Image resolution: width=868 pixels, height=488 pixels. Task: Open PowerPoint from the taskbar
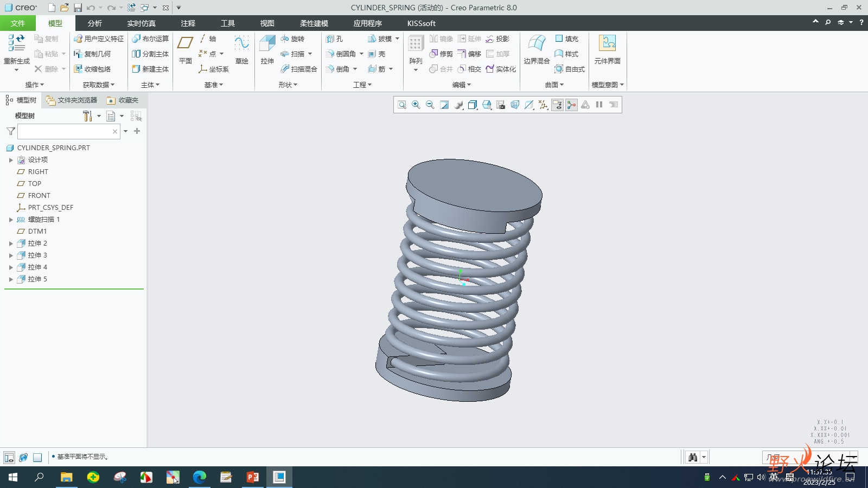[x=253, y=477]
